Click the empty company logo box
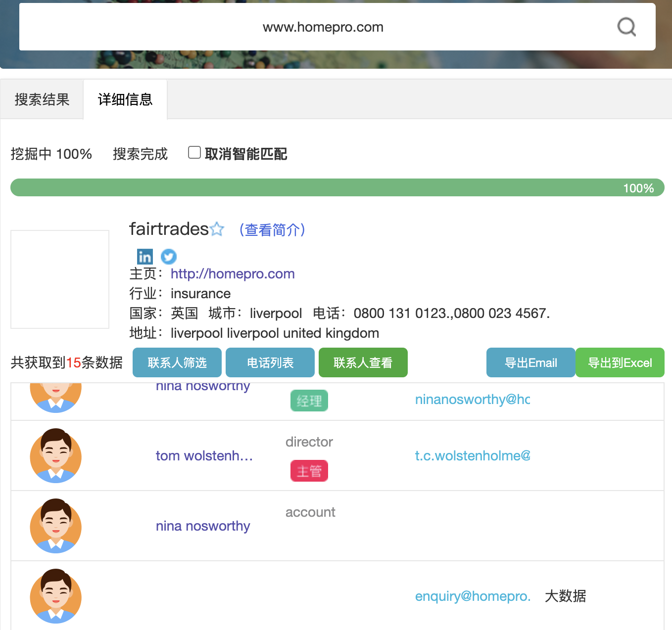The image size is (672, 630). pos(60,279)
